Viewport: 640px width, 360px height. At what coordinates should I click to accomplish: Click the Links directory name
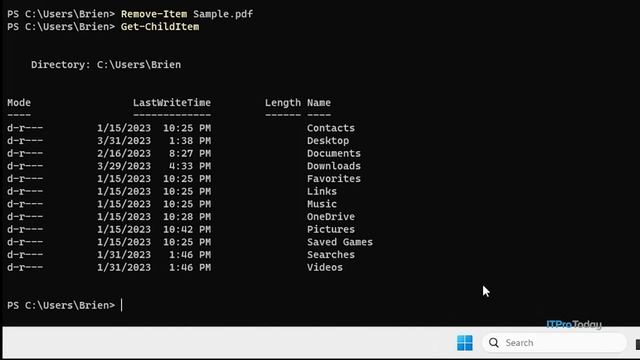(322, 191)
